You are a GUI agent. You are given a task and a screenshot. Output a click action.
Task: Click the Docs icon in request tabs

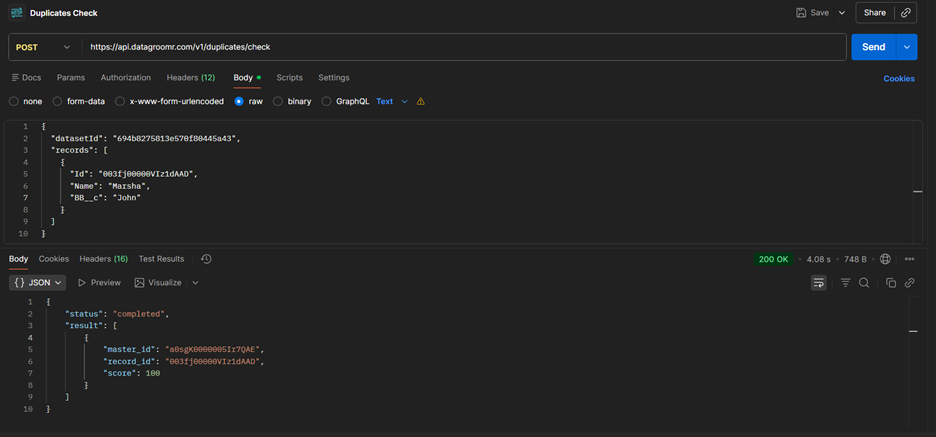pyautogui.click(x=16, y=78)
